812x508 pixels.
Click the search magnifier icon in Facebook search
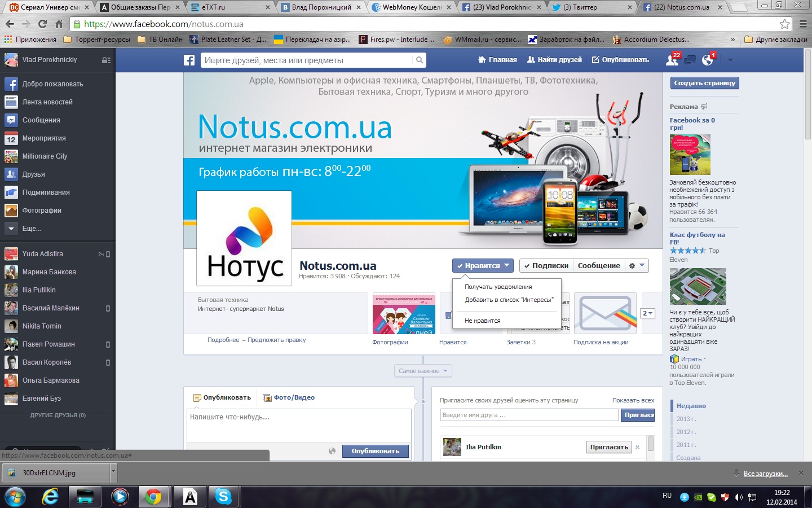(x=419, y=60)
